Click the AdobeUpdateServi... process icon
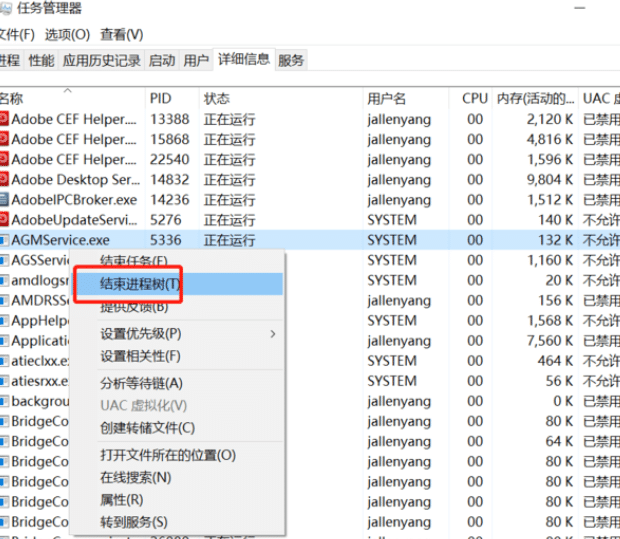This screenshot has height=539, width=620. click(4, 220)
